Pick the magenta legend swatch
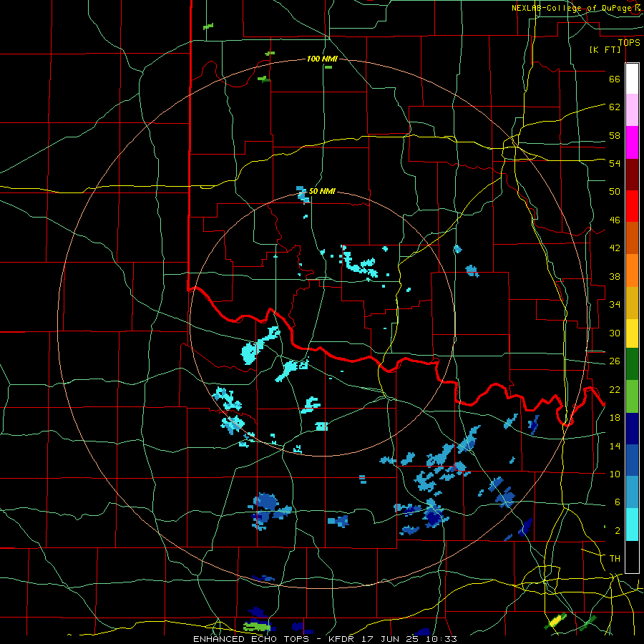 click(632, 142)
